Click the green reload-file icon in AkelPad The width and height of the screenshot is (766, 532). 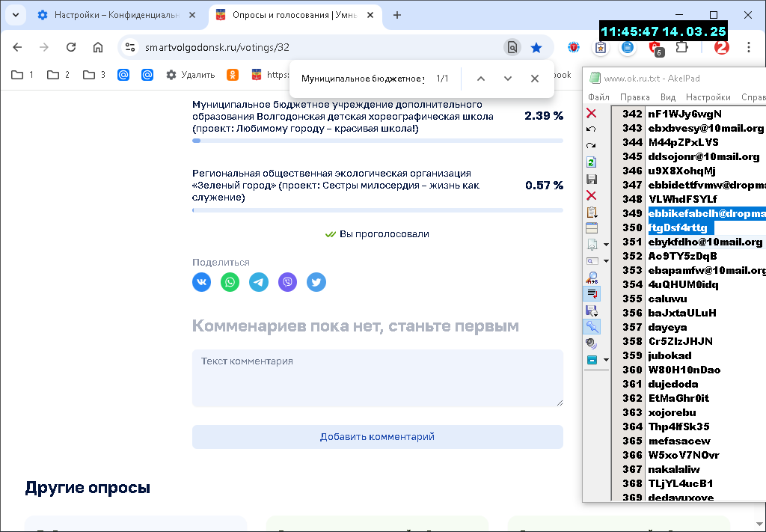(x=591, y=162)
